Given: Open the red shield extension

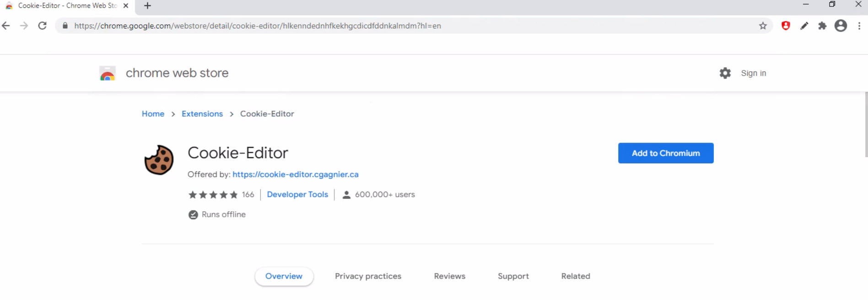Looking at the screenshot, I should click(786, 26).
